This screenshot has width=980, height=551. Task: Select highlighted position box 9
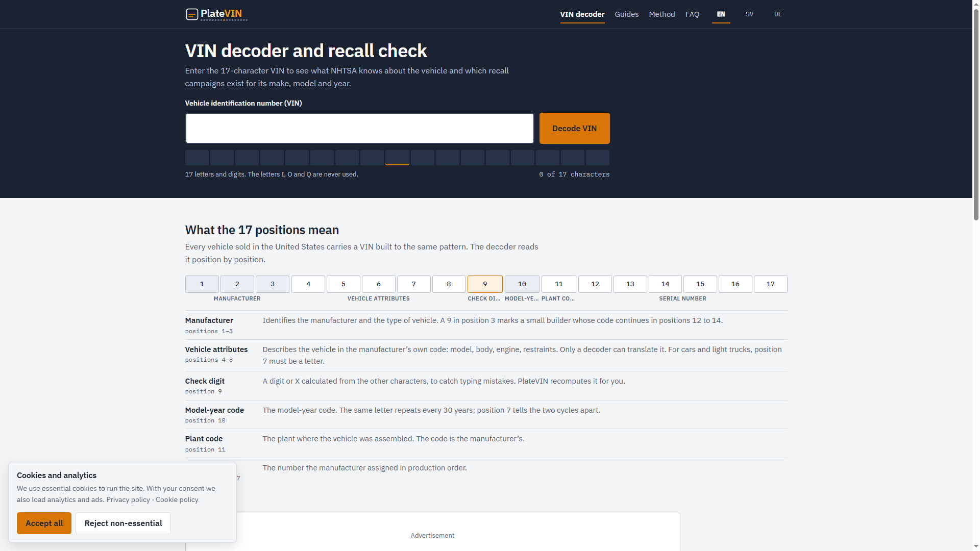485,284
